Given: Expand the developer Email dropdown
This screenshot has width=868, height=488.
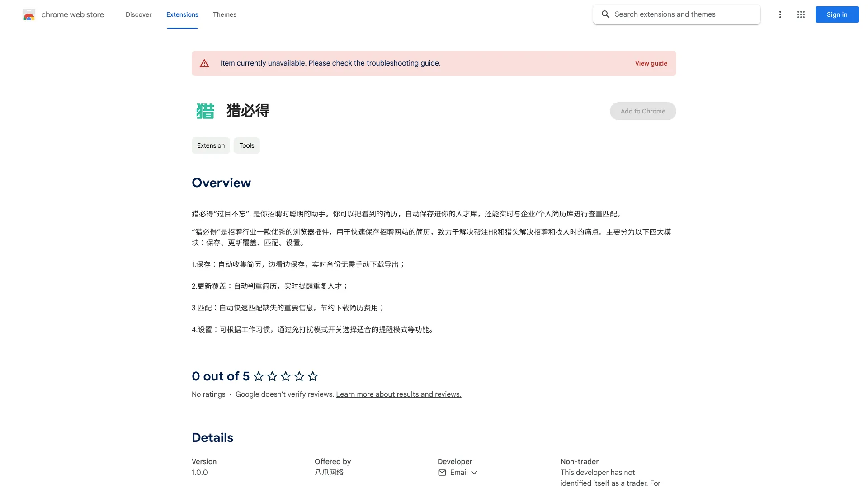Looking at the screenshot, I should pyautogui.click(x=475, y=472).
